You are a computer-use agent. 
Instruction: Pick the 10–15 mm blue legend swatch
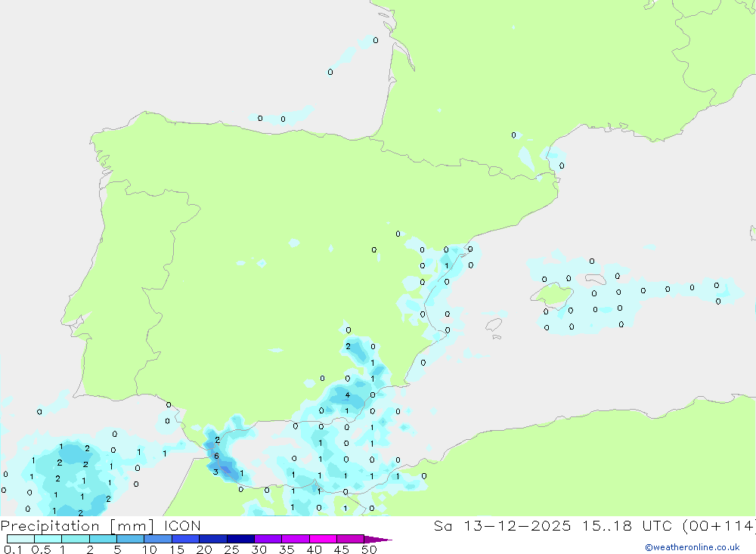[x=158, y=539]
